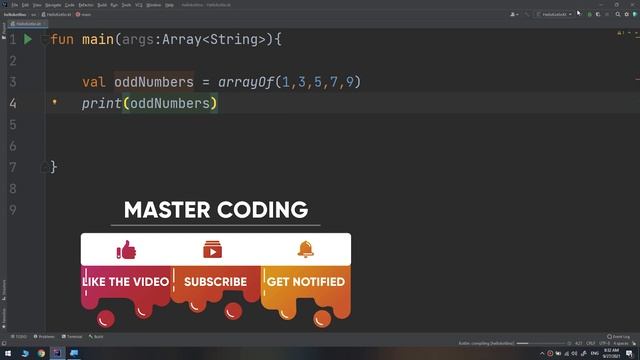Select the HelloKotlin.kt editor tab
The image size is (640, 360).
28,24
